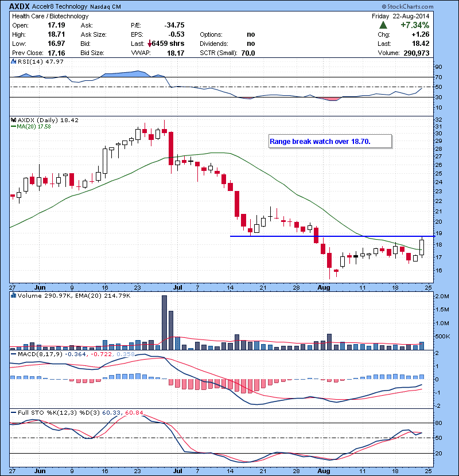Click the 500K mark on the volume axis

click(x=443, y=337)
